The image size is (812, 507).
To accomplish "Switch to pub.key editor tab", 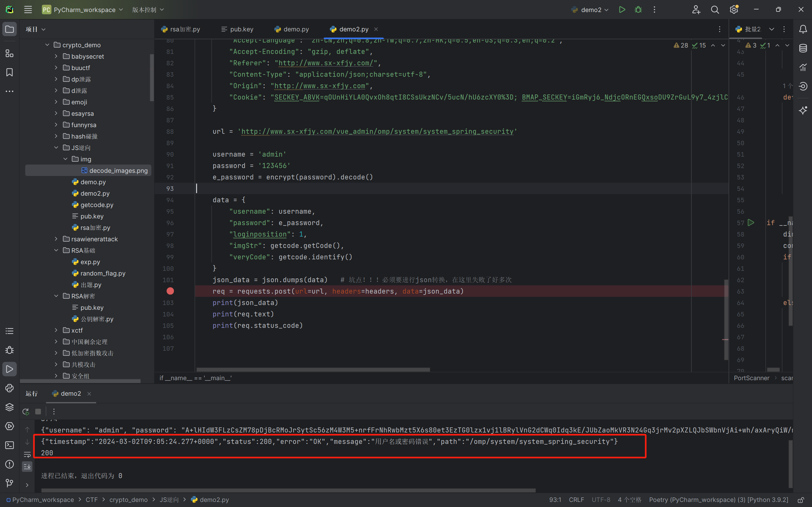I will pyautogui.click(x=237, y=29).
